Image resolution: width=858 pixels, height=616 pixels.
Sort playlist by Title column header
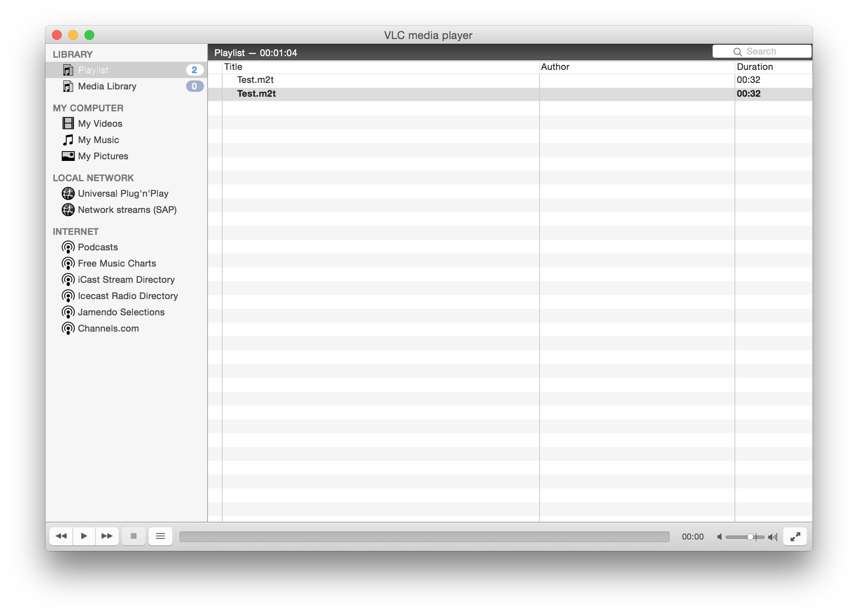[381, 67]
